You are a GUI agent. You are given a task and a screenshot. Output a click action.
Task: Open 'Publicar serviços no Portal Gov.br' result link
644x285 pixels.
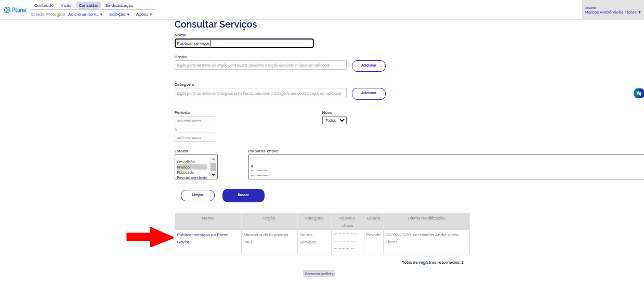pos(202,235)
